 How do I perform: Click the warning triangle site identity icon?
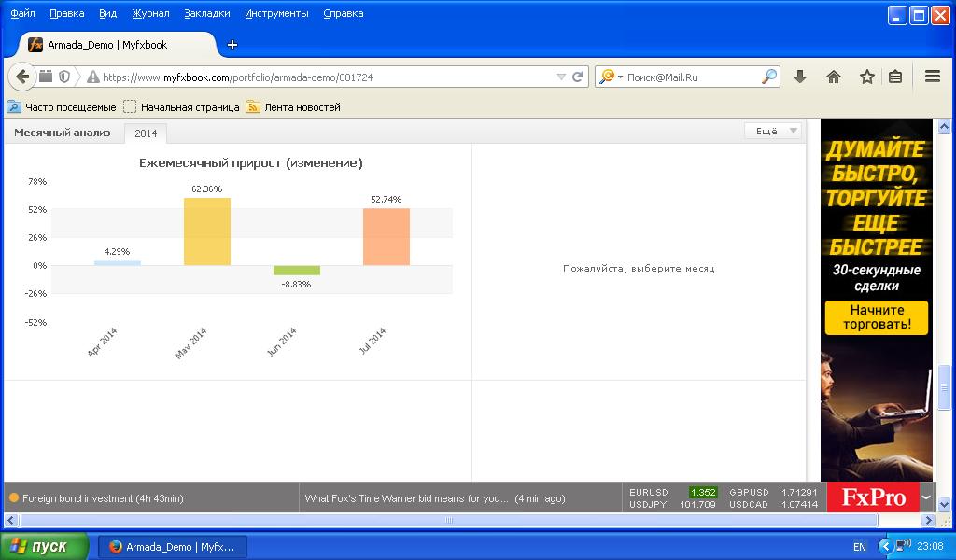coord(93,77)
